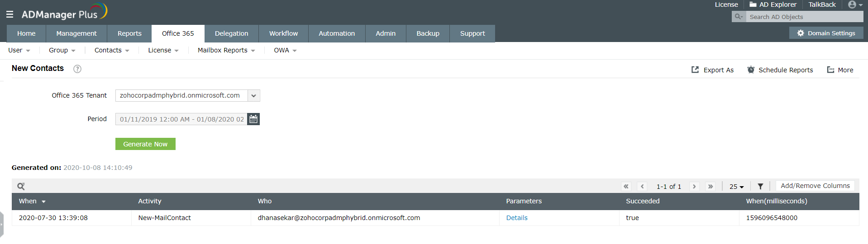The width and height of the screenshot is (868, 244).
Task: Expand the License submenu
Action: [x=163, y=50]
